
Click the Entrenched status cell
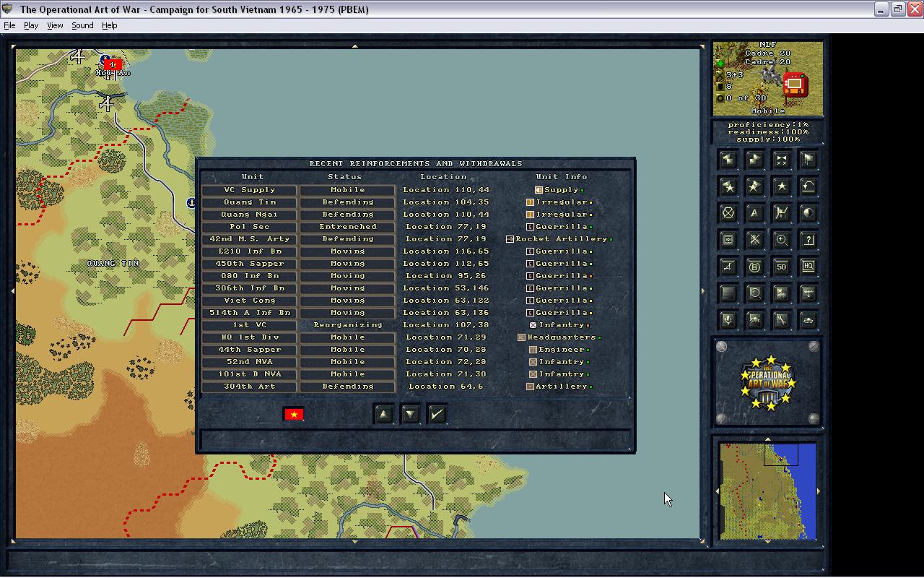[x=347, y=227]
